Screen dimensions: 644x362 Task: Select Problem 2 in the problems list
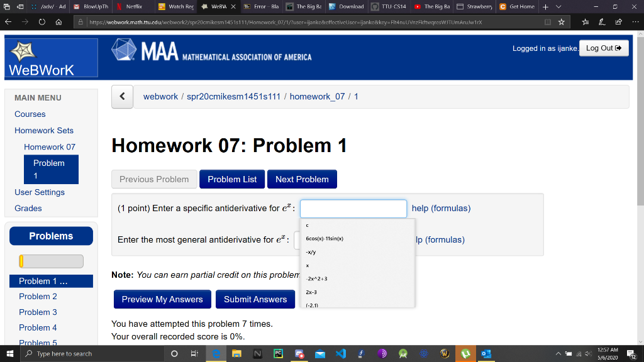[38, 297]
